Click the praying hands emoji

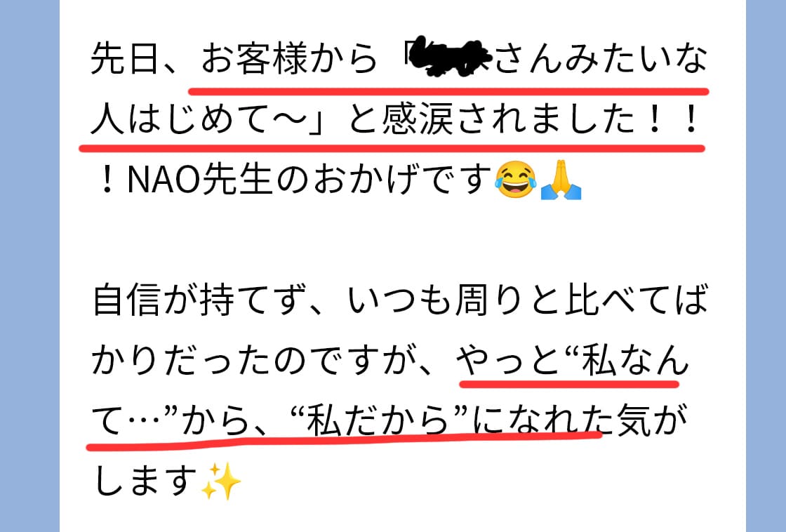point(561,180)
